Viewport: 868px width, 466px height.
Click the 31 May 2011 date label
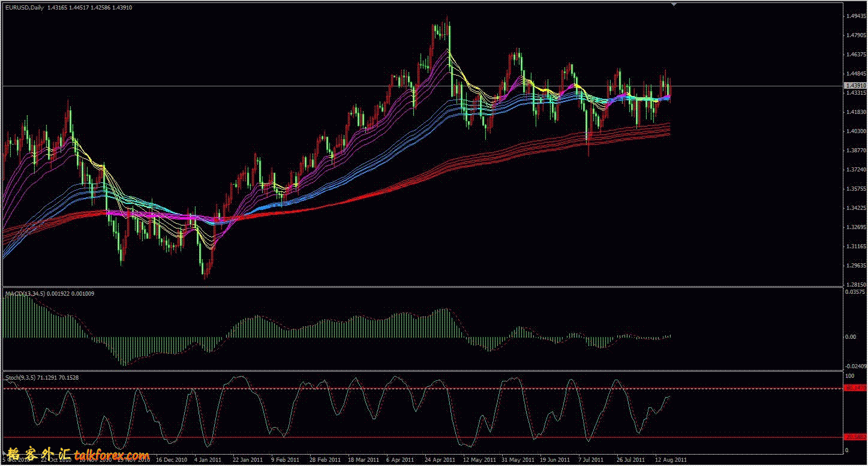coord(518,460)
